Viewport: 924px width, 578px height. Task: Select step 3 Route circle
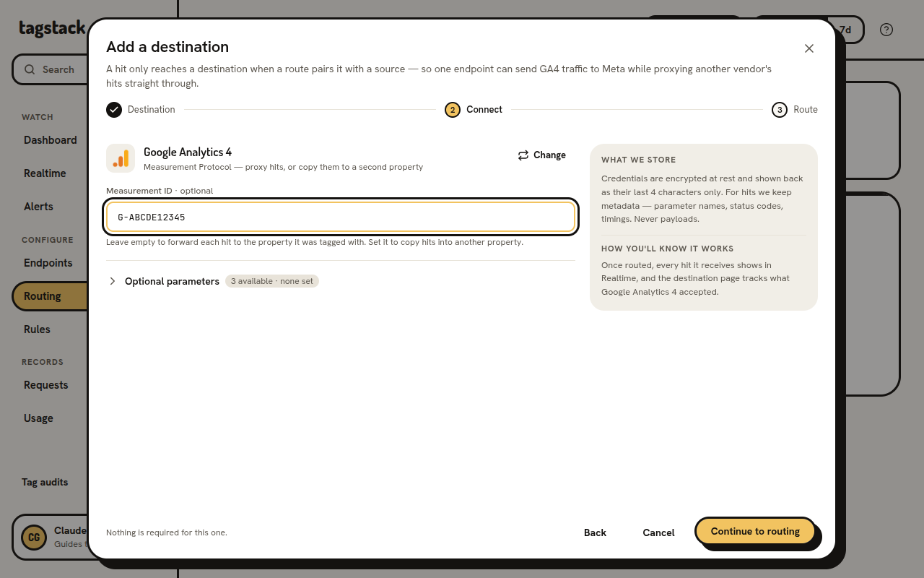[780, 110]
